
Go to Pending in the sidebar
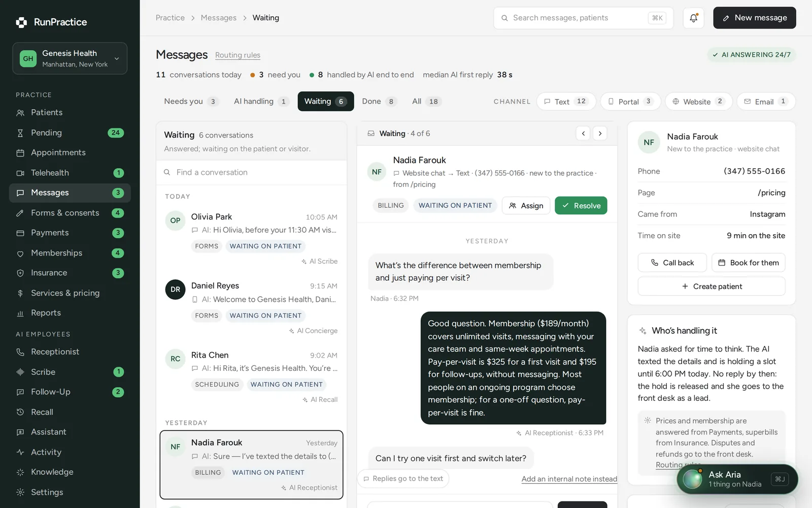[x=70, y=133]
